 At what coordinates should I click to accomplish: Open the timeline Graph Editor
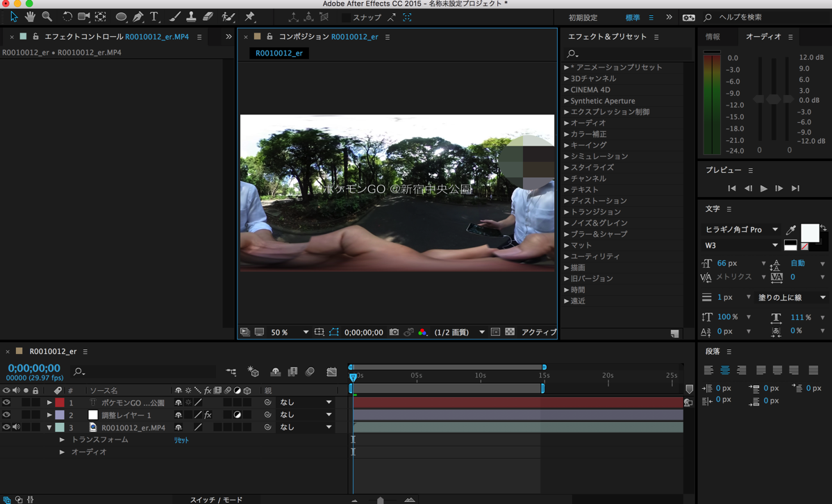[x=332, y=372]
